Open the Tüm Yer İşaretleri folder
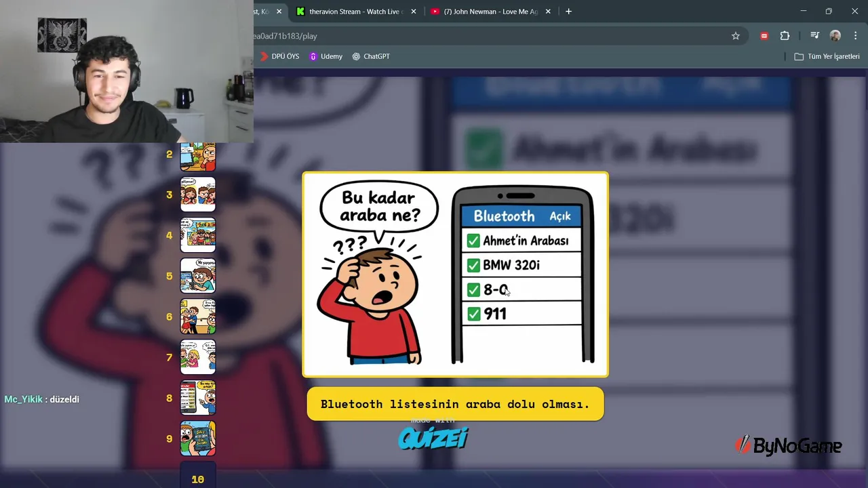Screen dimensions: 868x488 click(x=827, y=56)
